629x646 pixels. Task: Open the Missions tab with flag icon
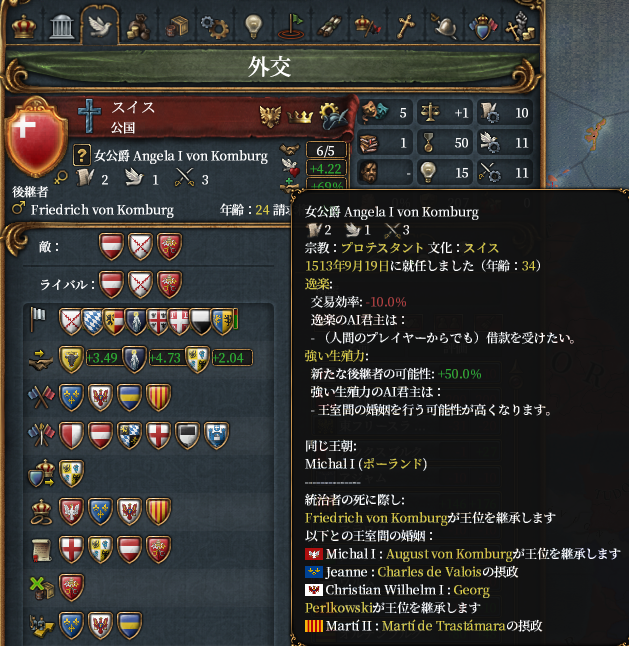(291, 27)
